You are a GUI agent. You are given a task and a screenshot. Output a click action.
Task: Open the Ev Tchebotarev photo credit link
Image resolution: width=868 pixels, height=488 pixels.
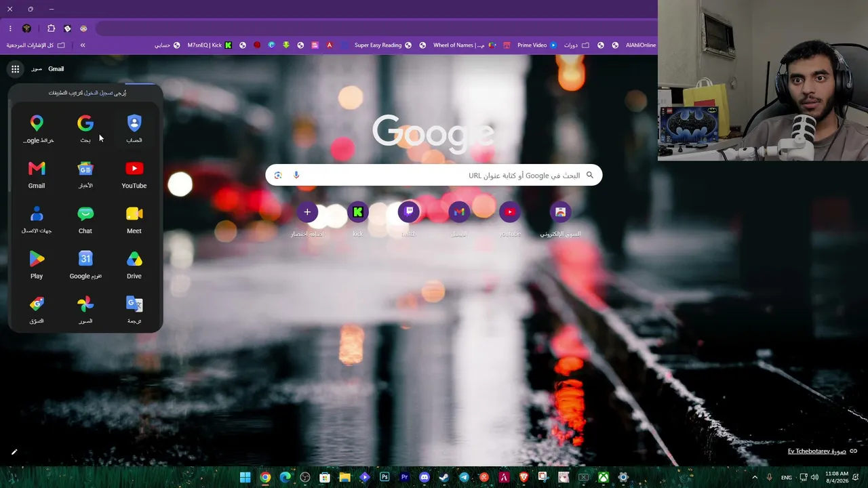coord(817,451)
